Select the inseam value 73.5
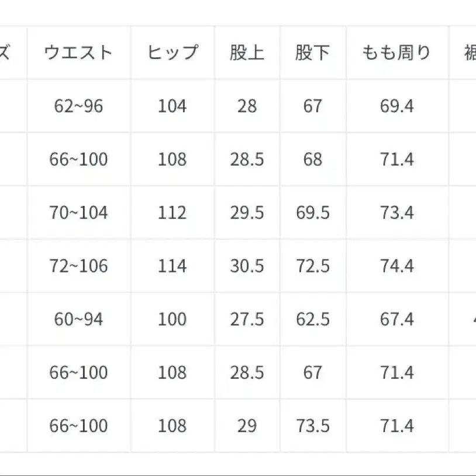The height and width of the screenshot is (476, 476). 313,426
